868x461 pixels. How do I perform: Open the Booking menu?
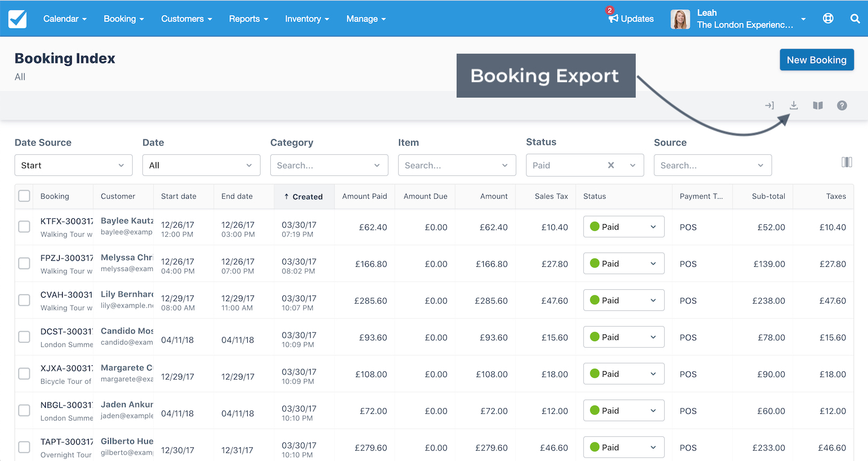click(124, 19)
